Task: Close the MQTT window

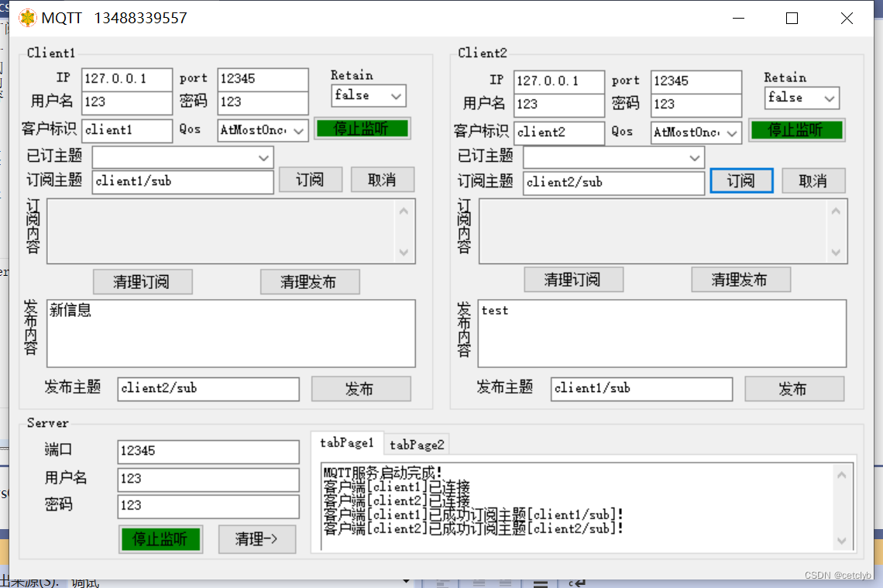Action: [847, 18]
